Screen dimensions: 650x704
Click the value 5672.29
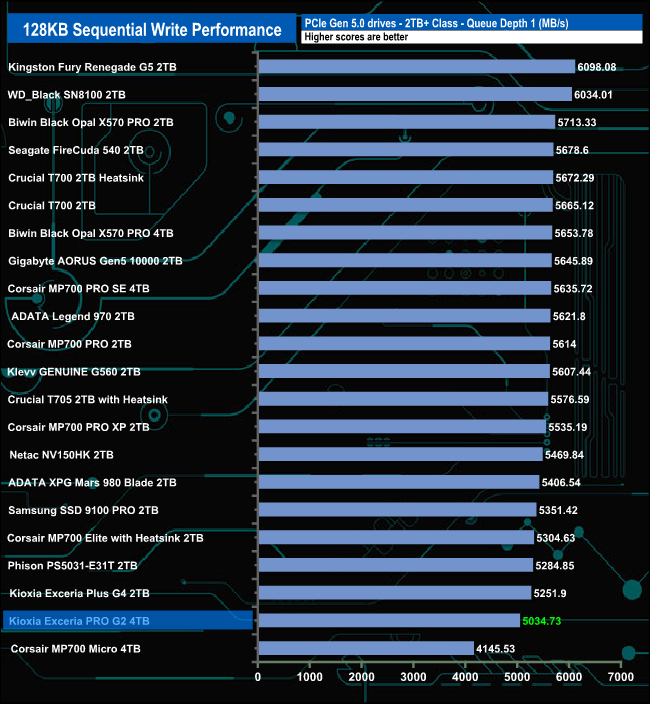click(575, 178)
